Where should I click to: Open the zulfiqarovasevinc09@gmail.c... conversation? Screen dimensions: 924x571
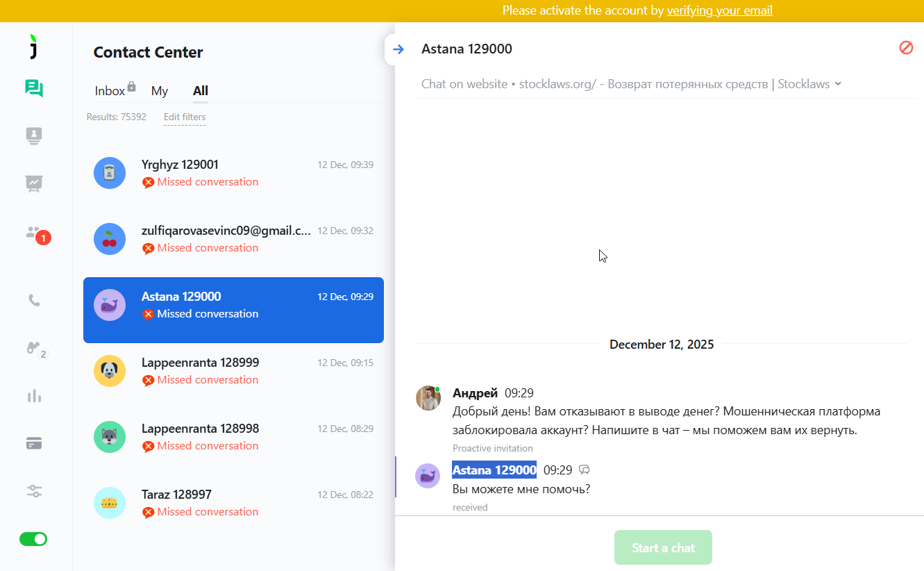tap(233, 239)
